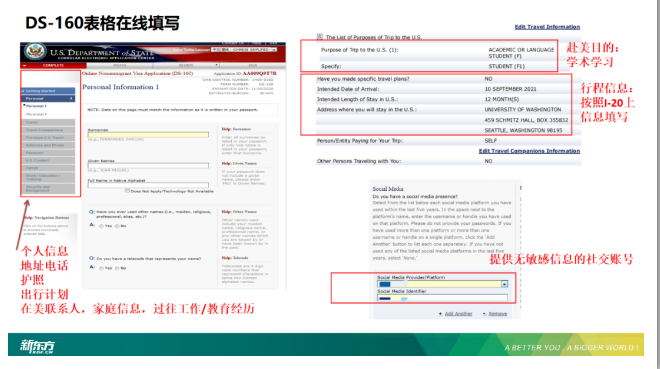
Task: Open the COMPLETE step tab
Action: pos(53,66)
